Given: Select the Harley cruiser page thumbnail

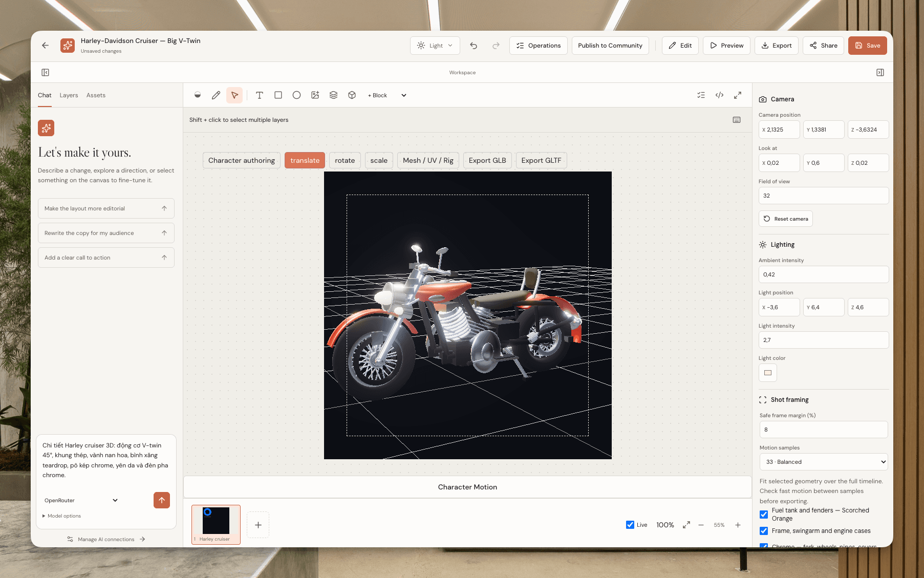Looking at the screenshot, I should coord(216,525).
